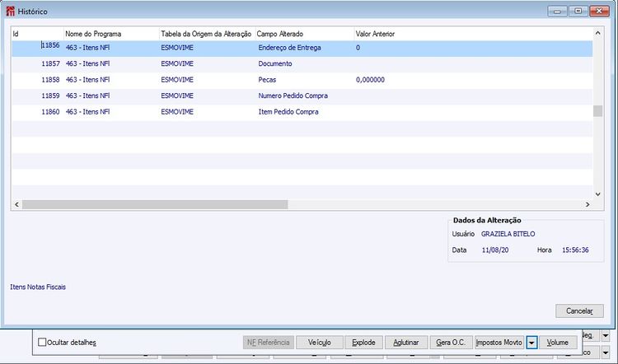Screen dimensions: 618x364
Task: Click the Numero Pedido Compra cell
Action: click(293, 96)
